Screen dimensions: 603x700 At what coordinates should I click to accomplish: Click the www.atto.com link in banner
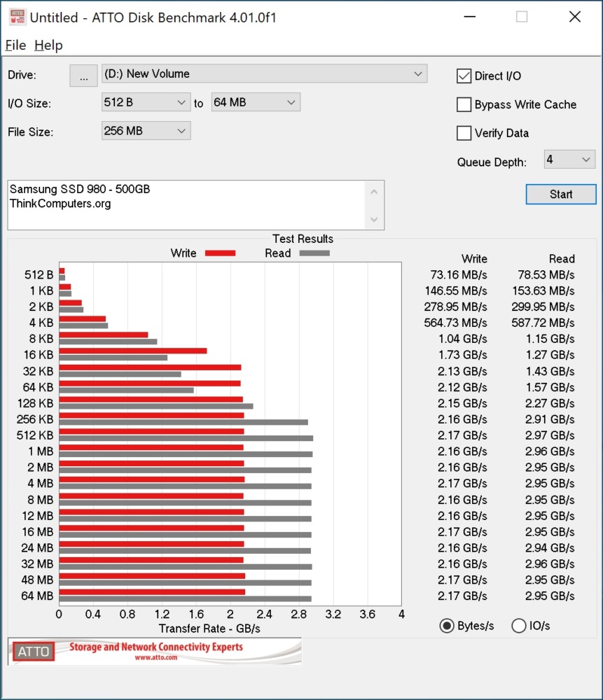pos(156,657)
